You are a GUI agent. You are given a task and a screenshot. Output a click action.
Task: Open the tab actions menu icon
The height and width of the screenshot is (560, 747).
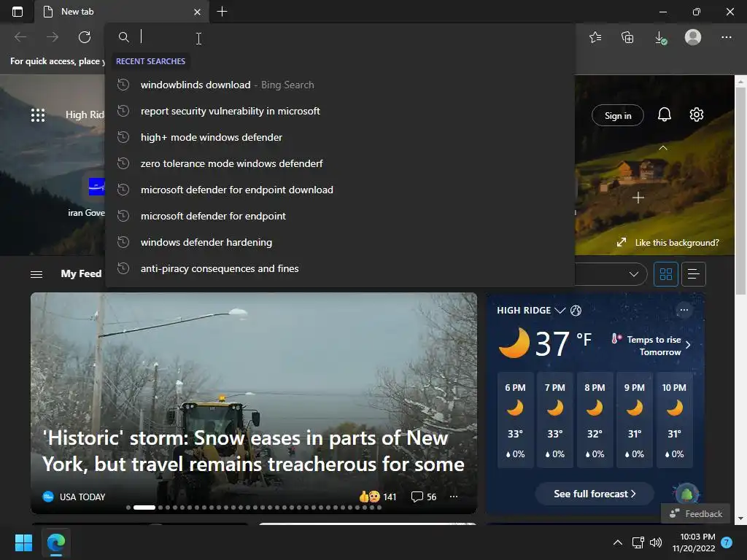(18, 12)
